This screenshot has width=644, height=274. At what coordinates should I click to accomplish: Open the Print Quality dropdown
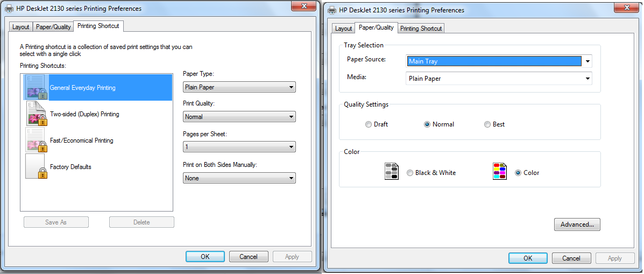click(239, 117)
